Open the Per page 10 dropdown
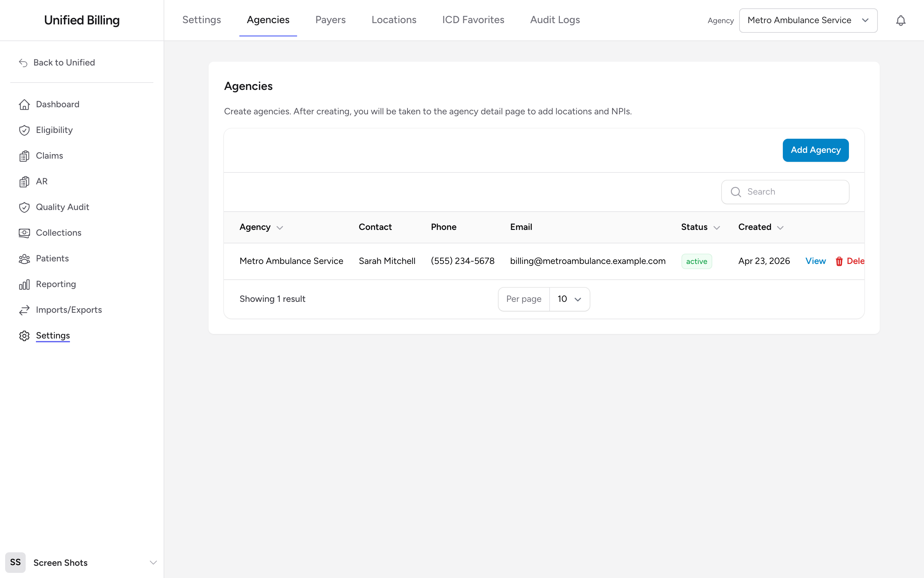Screen dimensions: 924x578 click(x=569, y=299)
